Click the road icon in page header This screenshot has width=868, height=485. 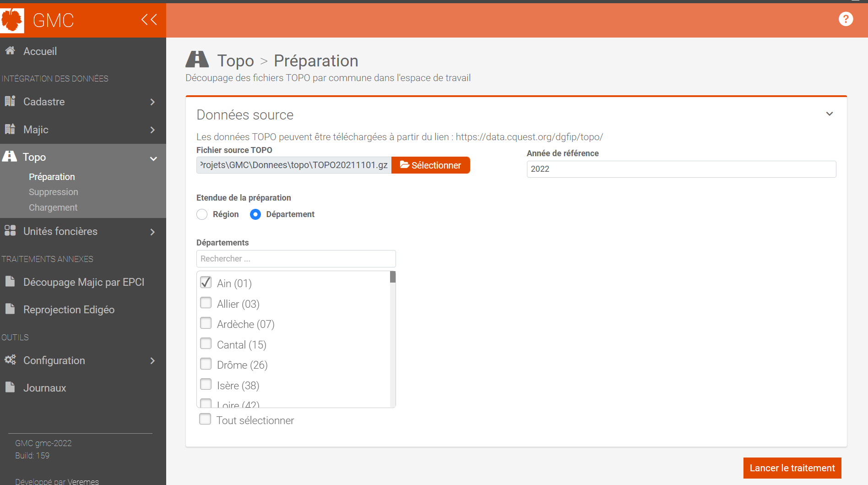[197, 60]
